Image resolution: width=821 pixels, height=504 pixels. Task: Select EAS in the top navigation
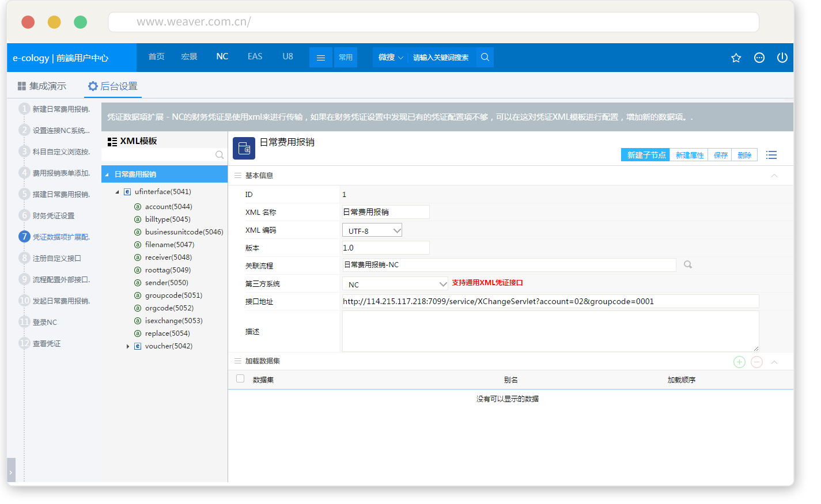[255, 56]
